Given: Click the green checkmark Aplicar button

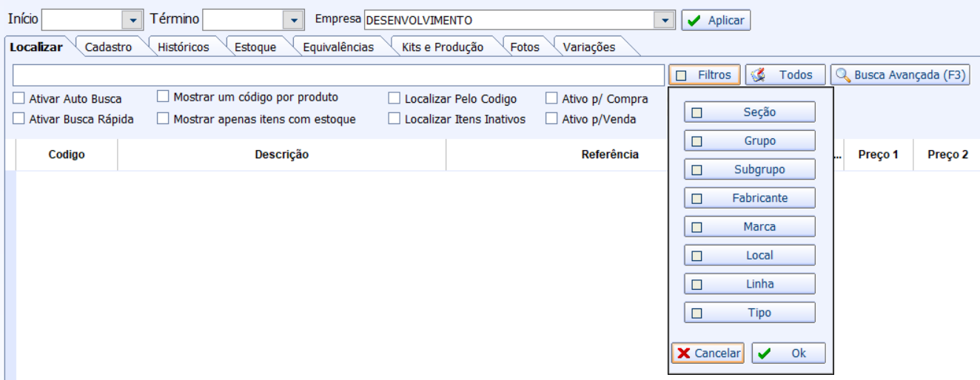Looking at the screenshot, I should click(x=716, y=21).
